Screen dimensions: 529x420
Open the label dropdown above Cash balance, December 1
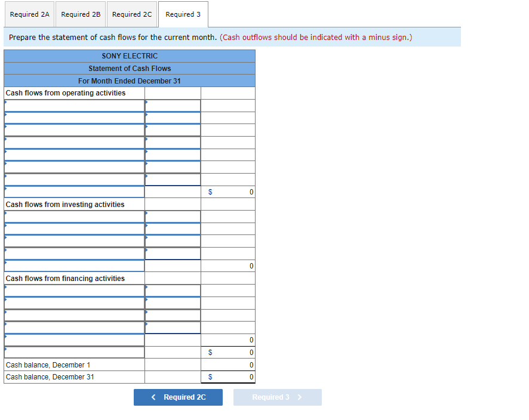click(x=75, y=352)
